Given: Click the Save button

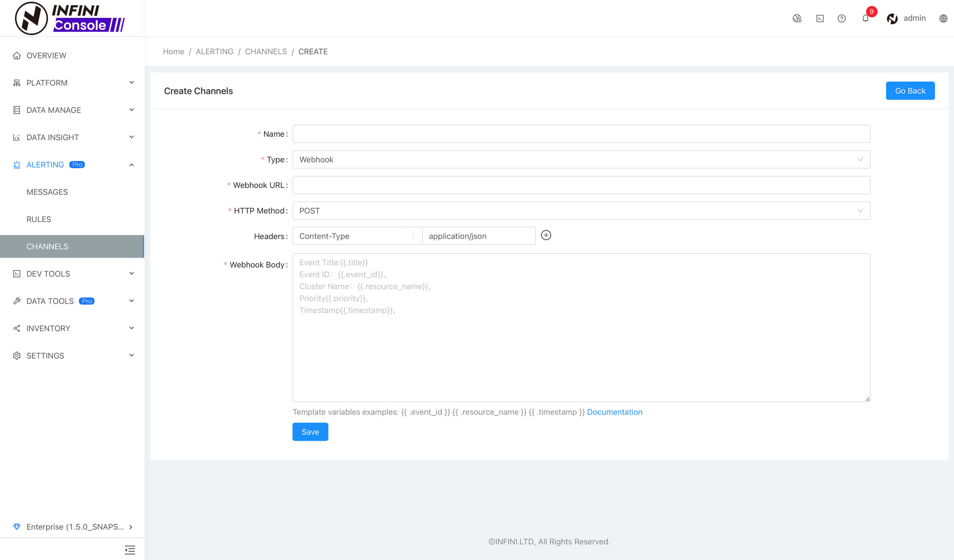Looking at the screenshot, I should (x=310, y=432).
